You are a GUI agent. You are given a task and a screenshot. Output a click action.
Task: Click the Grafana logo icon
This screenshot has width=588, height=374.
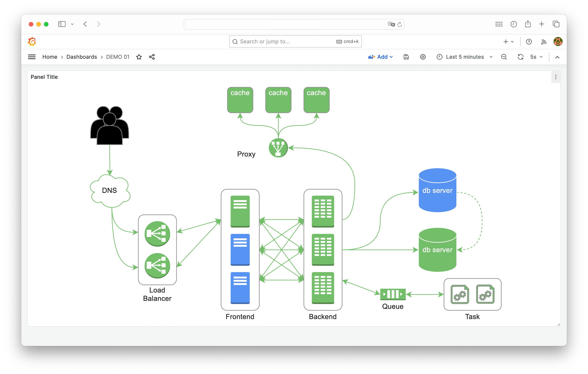[x=32, y=41]
